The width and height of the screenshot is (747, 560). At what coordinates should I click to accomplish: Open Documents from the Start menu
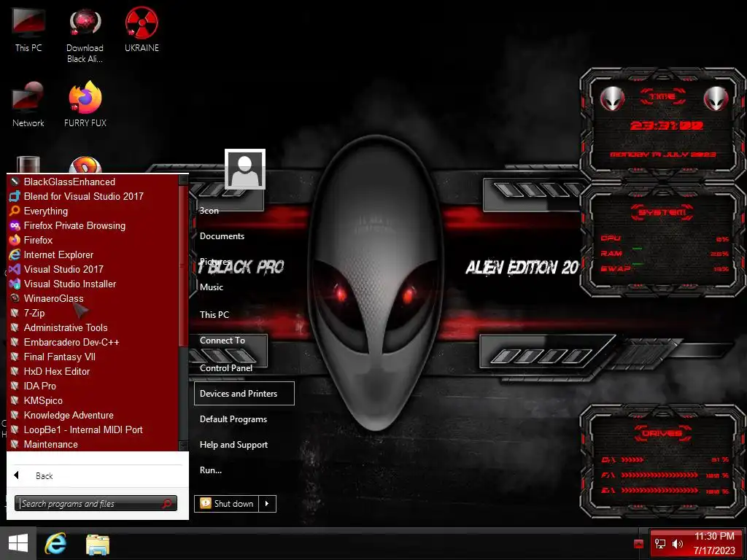(x=222, y=236)
